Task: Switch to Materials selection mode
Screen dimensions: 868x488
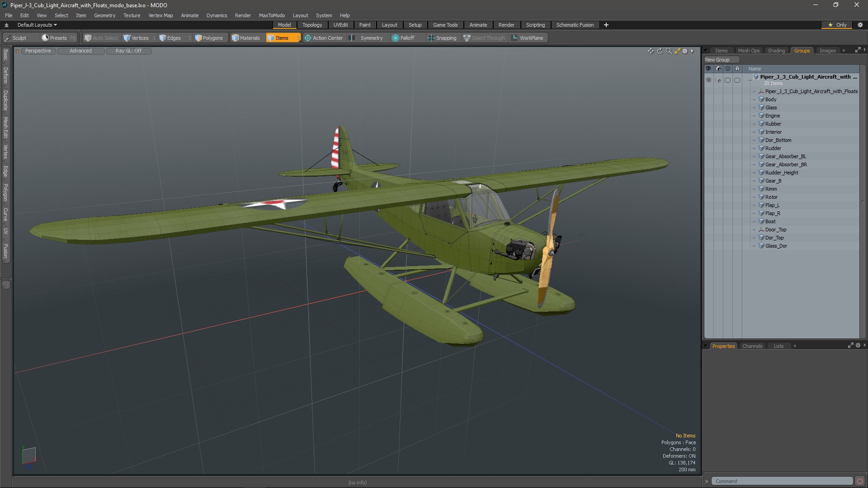Action: 246,38
